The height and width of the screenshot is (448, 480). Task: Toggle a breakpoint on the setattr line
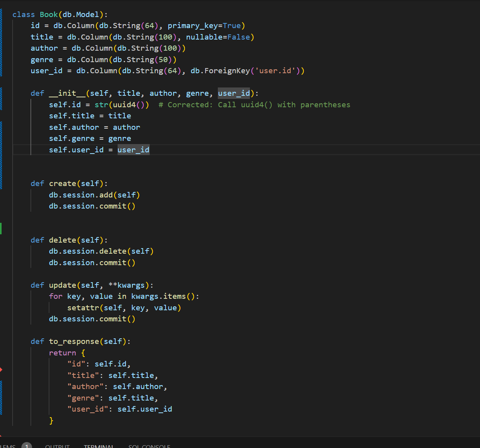tap(8, 308)
